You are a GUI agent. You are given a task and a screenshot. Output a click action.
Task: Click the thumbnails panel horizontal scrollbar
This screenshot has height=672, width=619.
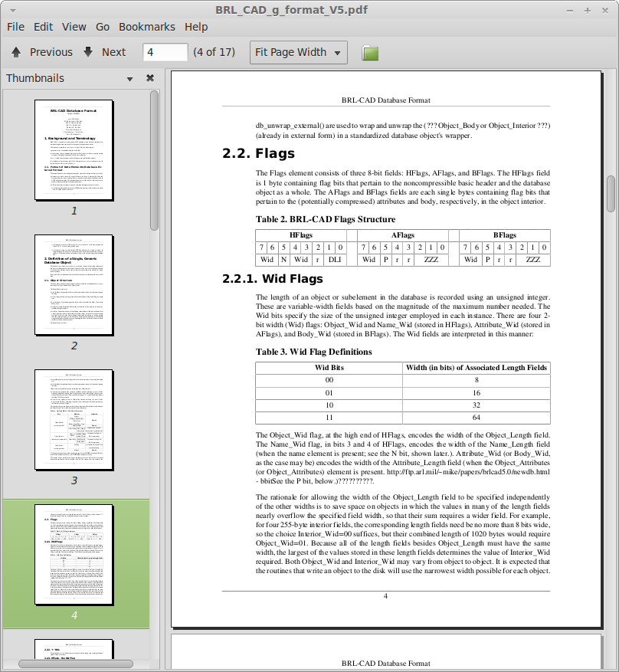click(77, 664)
